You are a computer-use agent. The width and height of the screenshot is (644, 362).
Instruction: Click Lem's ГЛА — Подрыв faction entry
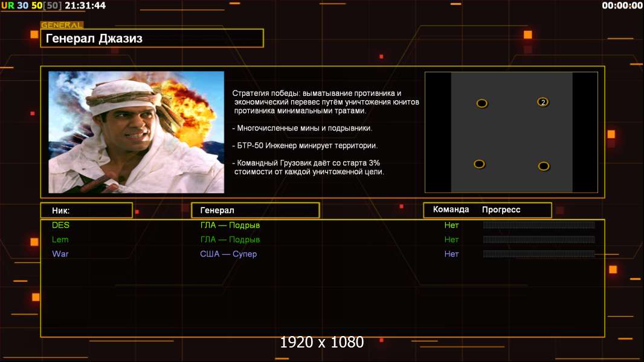[x=230, y=240]
